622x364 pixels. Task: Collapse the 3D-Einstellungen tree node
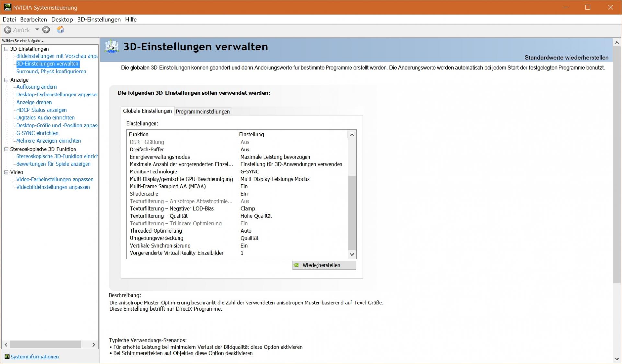(x=6, y=49)
